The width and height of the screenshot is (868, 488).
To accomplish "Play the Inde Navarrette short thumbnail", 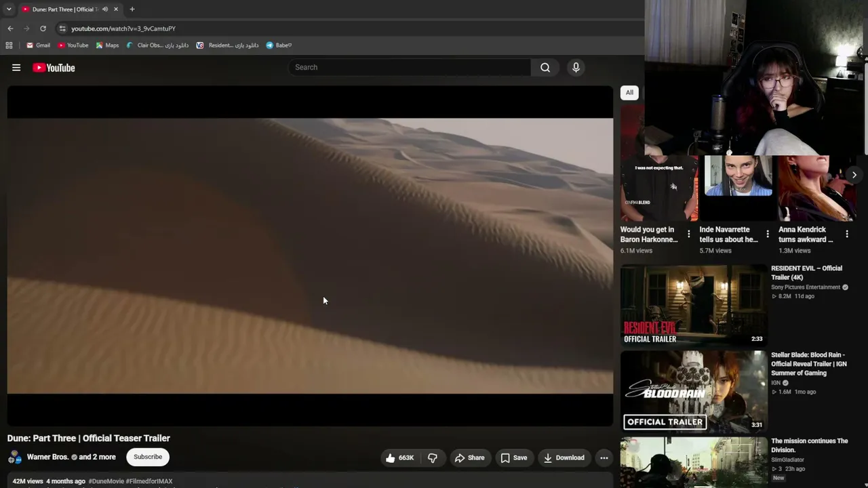I will [x=738, y=188].
